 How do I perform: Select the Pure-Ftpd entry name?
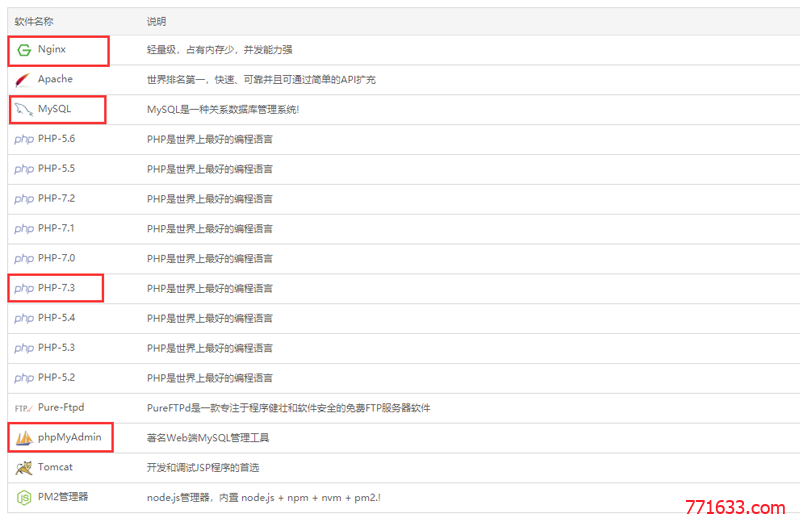(x=61, y=407)
